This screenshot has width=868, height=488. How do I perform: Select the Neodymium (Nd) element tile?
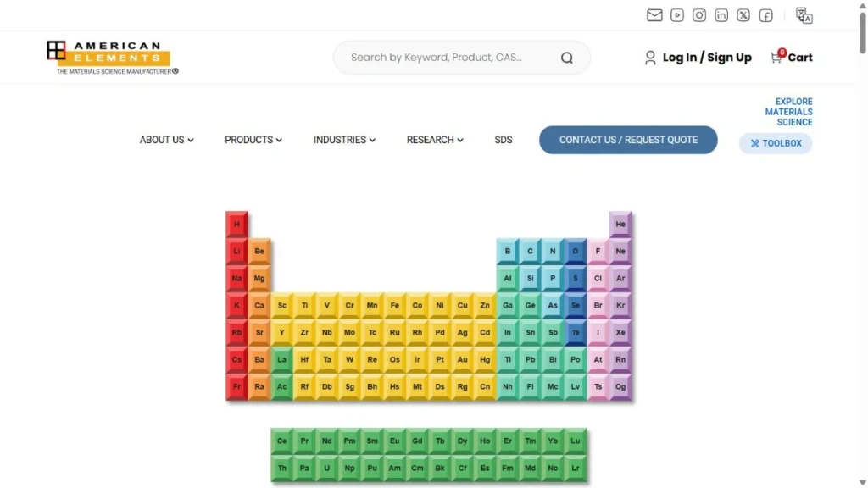tap(326, 441)
